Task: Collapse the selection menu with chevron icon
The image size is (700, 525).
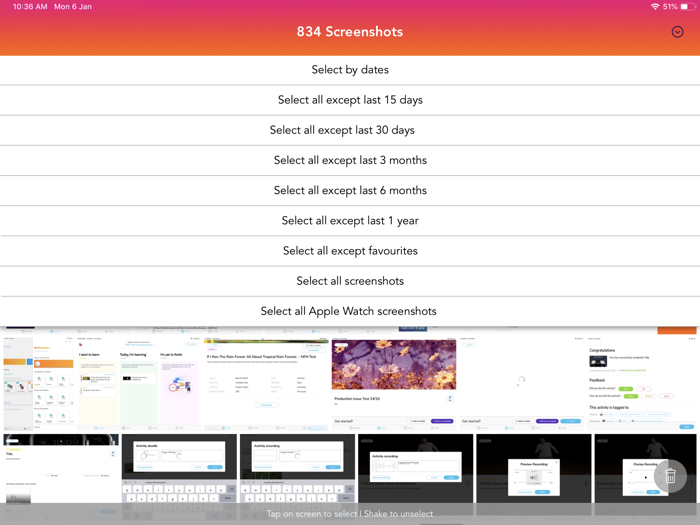Action: click(x=677, y=32)
